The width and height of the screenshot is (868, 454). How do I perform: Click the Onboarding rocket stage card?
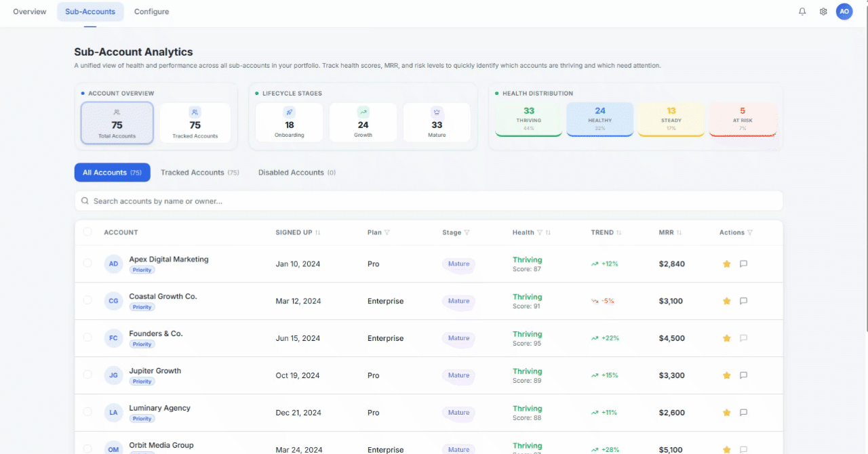290,123
